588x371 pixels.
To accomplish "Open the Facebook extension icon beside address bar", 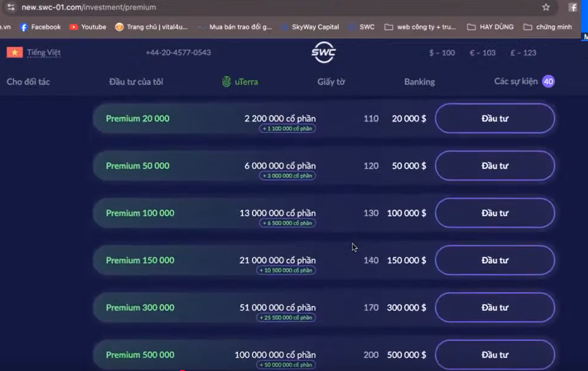I will point(573,7).
